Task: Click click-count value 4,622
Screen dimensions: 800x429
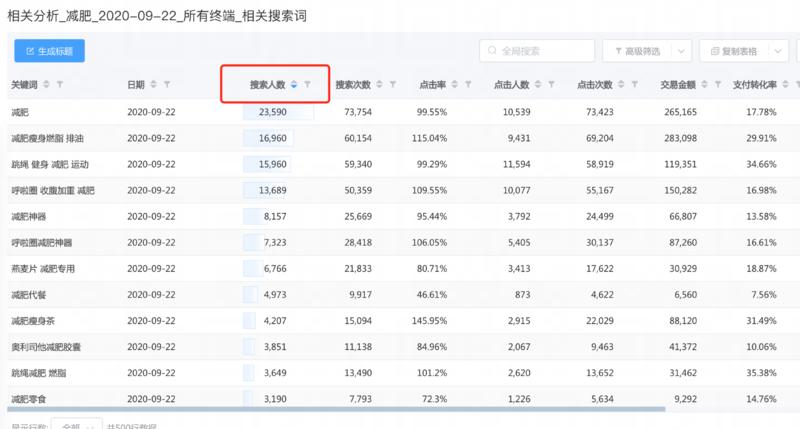Action: pos(602,294)
